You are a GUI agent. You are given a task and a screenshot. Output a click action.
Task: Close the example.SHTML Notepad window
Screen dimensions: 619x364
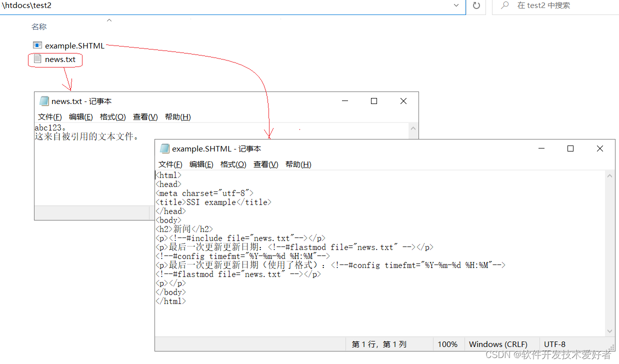point(600,148)
